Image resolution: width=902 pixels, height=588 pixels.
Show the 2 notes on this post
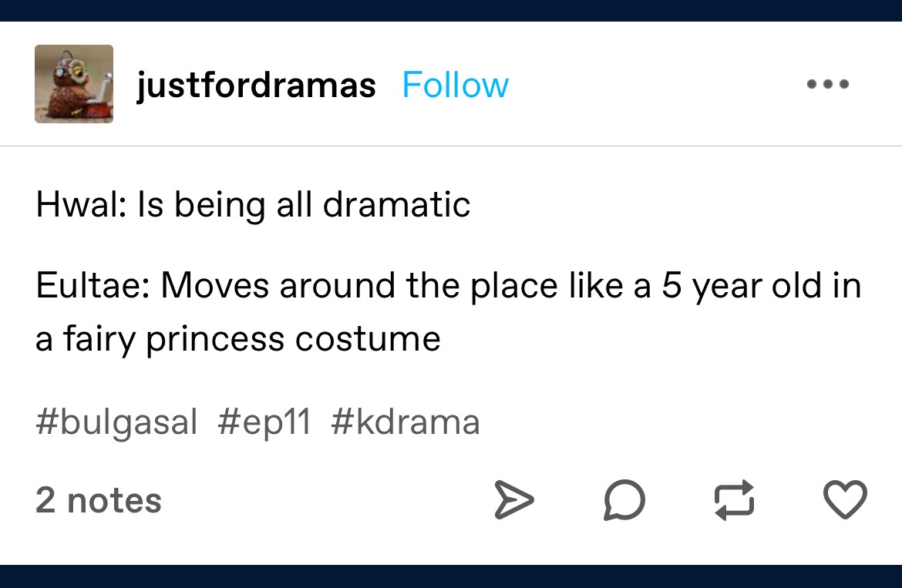pos(99,500)
